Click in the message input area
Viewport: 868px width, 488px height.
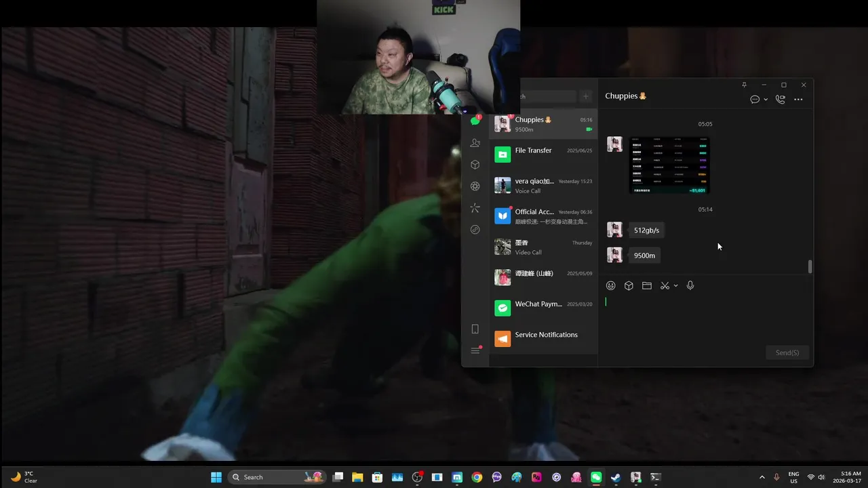coord(705,319)
